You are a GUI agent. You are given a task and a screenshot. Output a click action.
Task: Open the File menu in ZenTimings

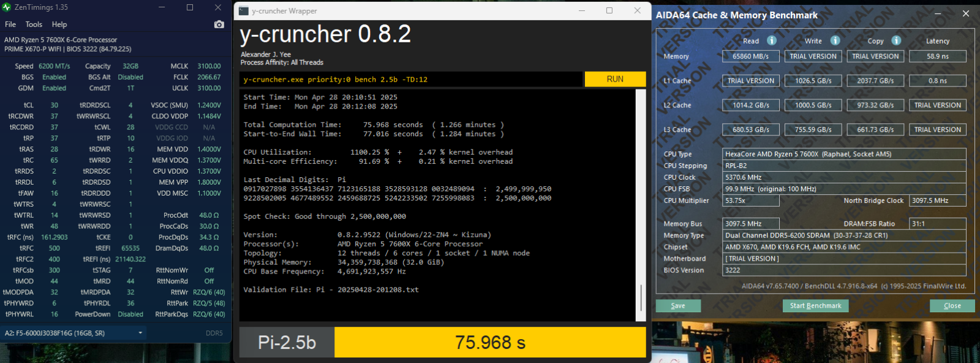(10, 25)
